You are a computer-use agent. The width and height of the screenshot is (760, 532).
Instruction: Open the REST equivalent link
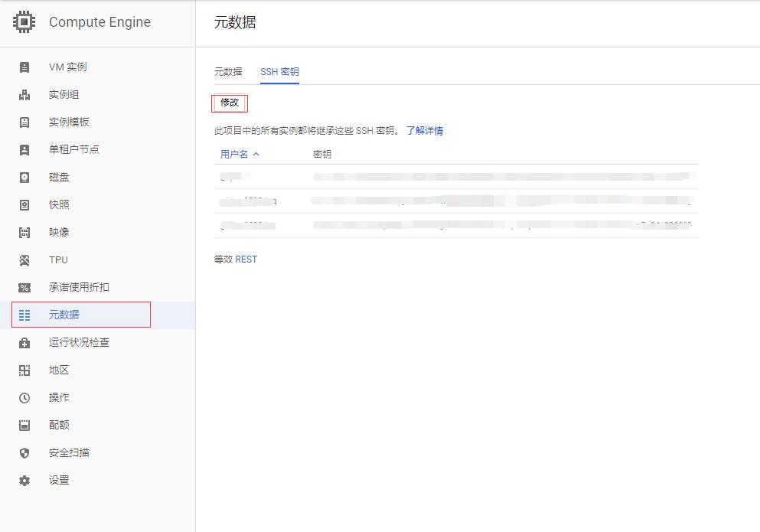pyautogui.click(x=246, y=259)
